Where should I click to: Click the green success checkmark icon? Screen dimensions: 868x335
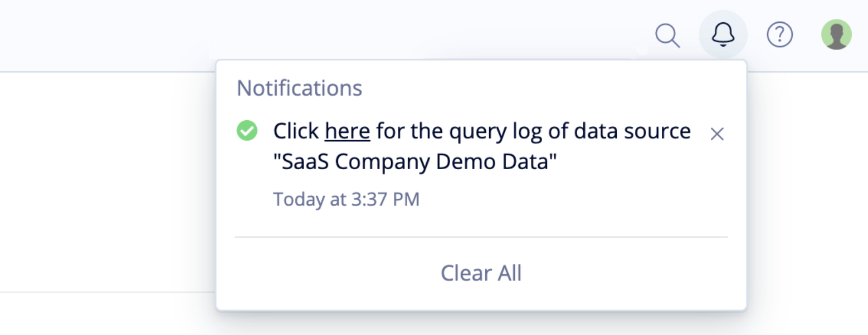[x=247, y=131]
